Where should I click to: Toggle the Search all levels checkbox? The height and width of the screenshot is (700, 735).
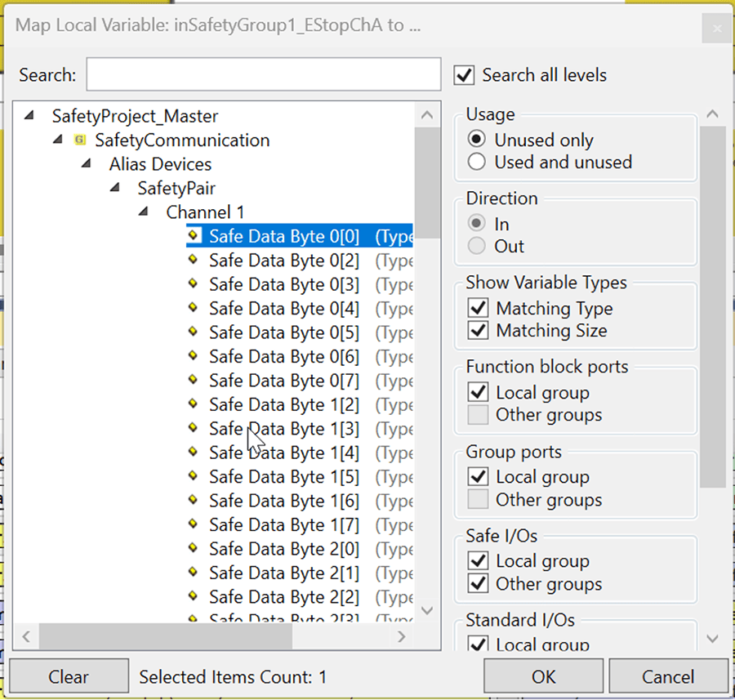[x=464, y=75]
